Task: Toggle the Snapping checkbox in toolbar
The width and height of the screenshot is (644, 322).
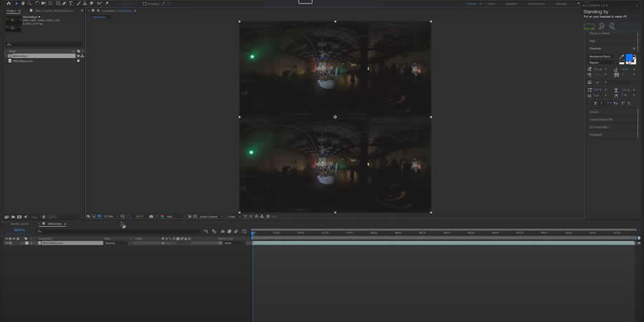Action: (144, 4)
